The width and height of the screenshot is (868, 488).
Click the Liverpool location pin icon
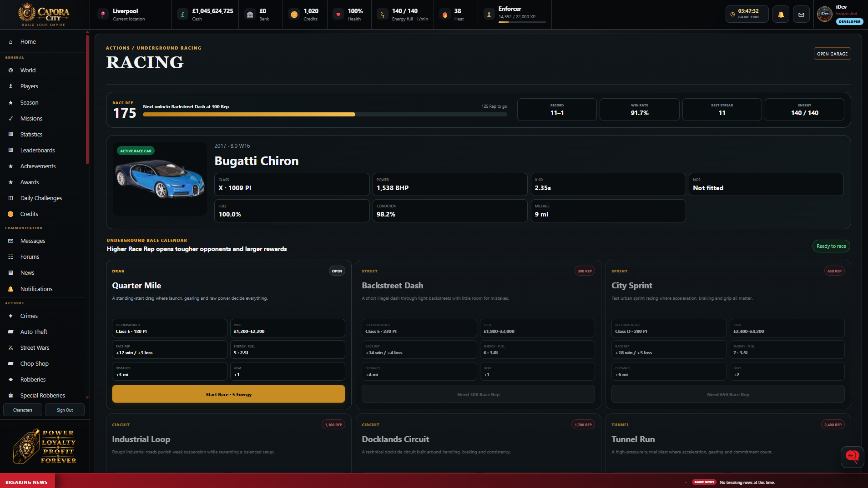[x=103, y=15]
